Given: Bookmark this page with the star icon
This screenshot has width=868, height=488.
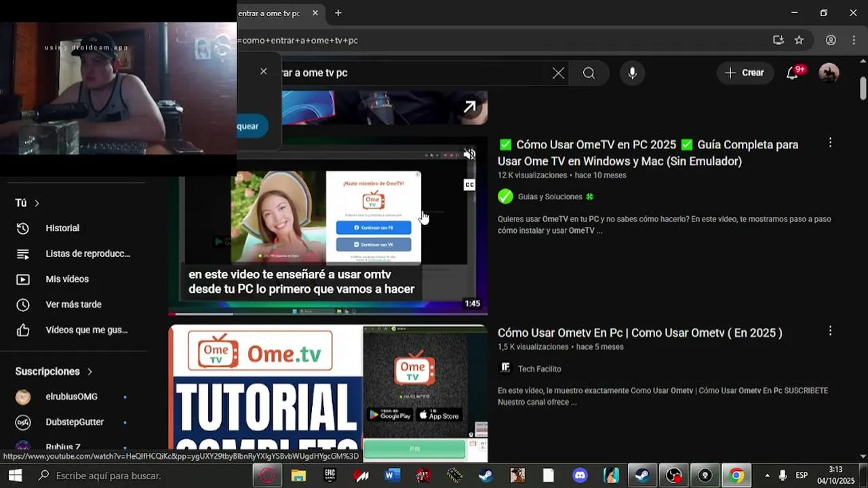Looking at the screenshot, I should (x=799, y=40).
